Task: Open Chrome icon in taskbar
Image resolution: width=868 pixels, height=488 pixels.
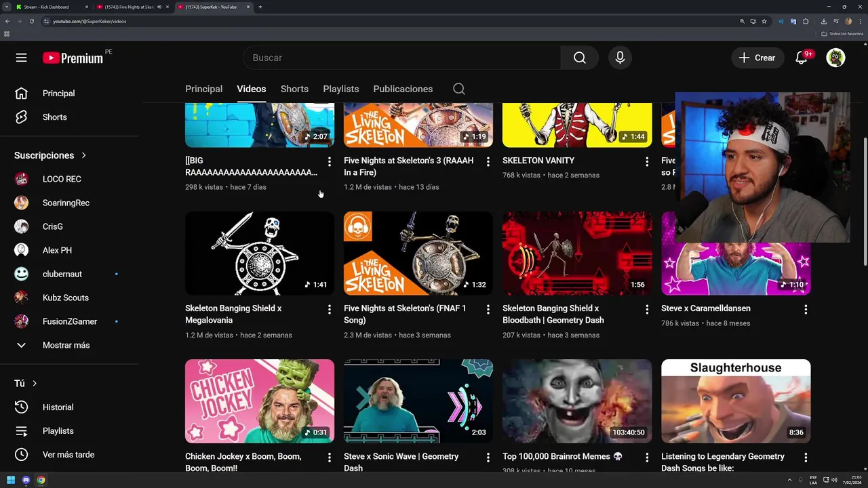Action: point(41,480)
